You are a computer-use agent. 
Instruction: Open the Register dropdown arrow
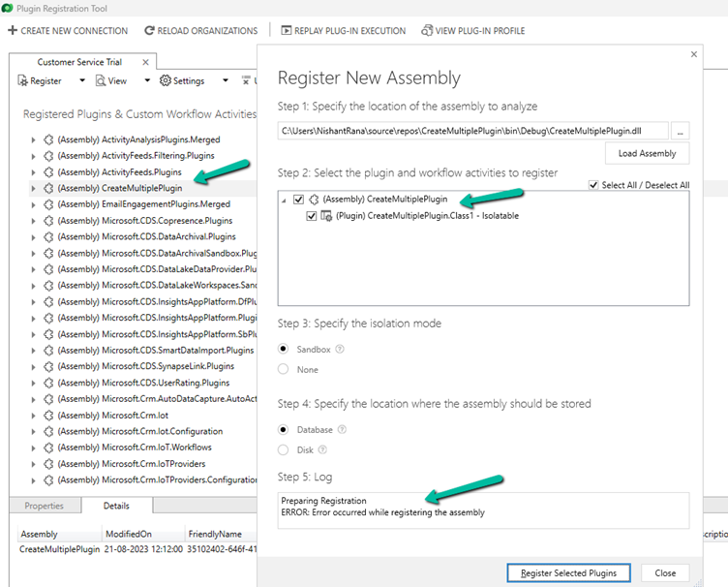[81, 81]
